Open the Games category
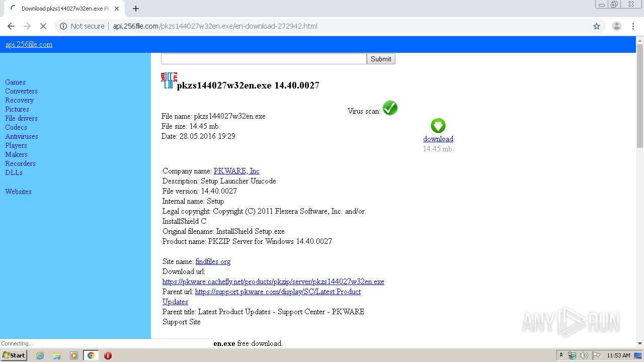The width and height of the screenshot is (644, 362). coord(15,82)
